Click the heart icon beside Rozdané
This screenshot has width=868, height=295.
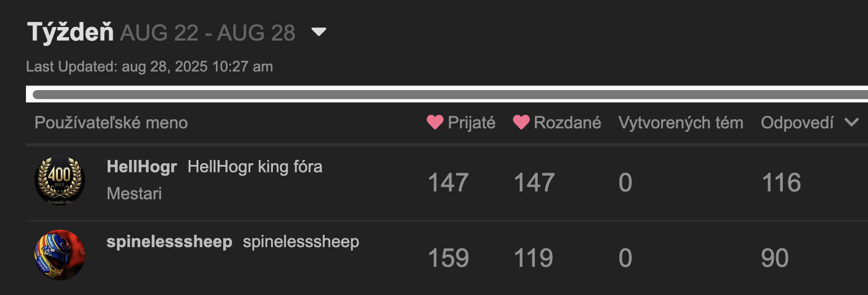pos(521,122)
